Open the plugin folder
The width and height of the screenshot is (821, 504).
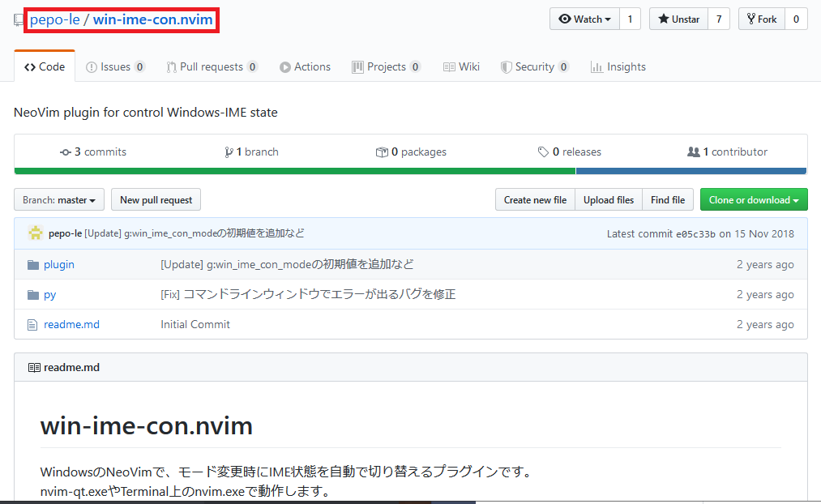click(x=59, y=265)
